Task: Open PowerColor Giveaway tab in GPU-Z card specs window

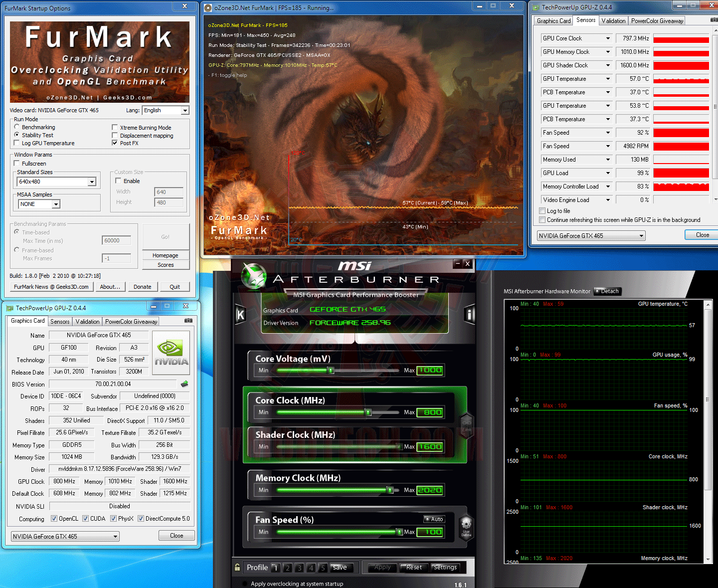Action: pyautogui.click(x=131, y=322)
